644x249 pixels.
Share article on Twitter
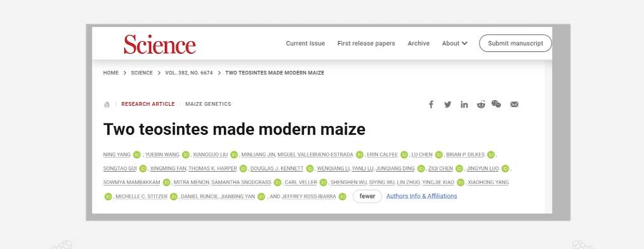pyautogui.click(x=448, y=105)
